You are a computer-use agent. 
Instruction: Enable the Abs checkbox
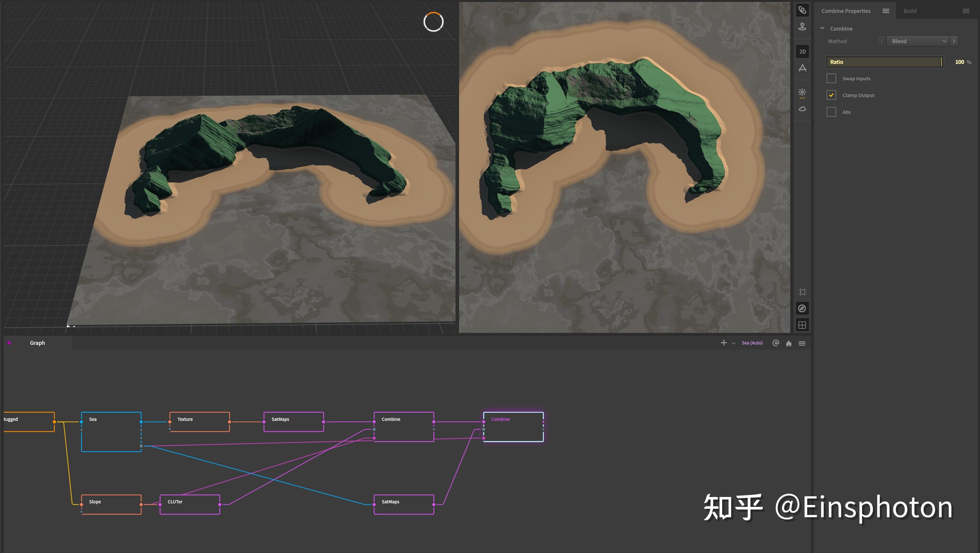point(831,112)
